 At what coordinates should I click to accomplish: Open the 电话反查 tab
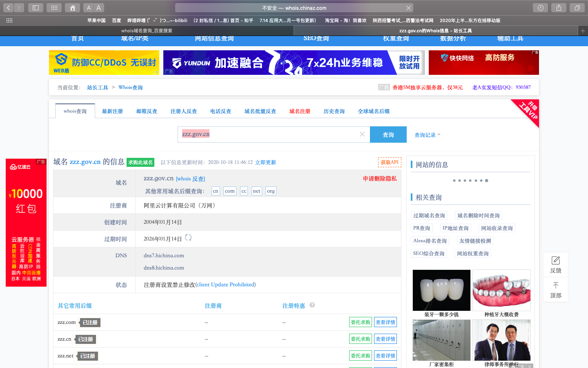221,111
